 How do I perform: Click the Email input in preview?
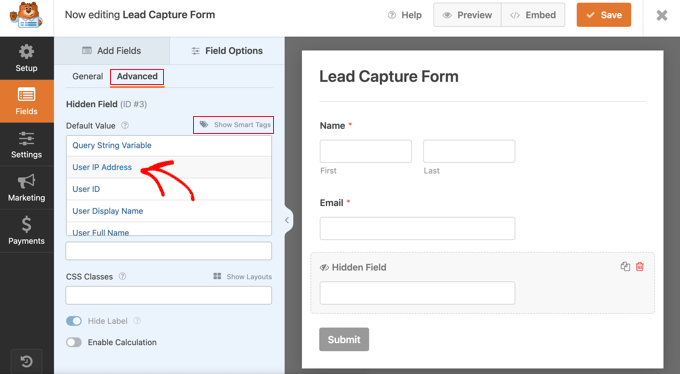click(418, 229)
